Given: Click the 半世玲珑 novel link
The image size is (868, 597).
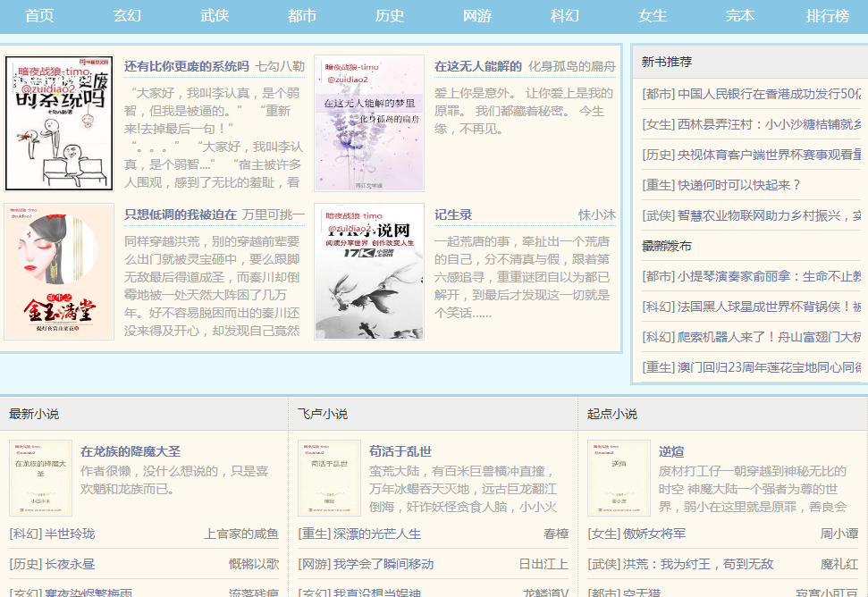Looking at the screenshot, I should 70,534.
